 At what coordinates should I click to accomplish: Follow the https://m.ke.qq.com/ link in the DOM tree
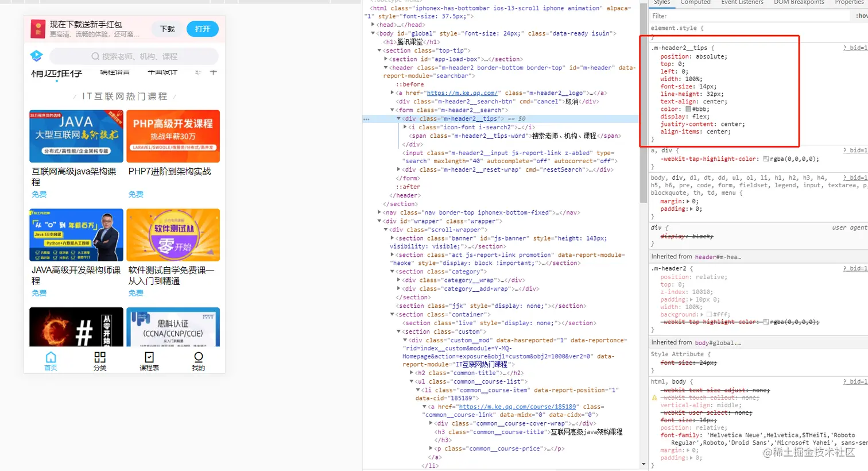(462, 93)
